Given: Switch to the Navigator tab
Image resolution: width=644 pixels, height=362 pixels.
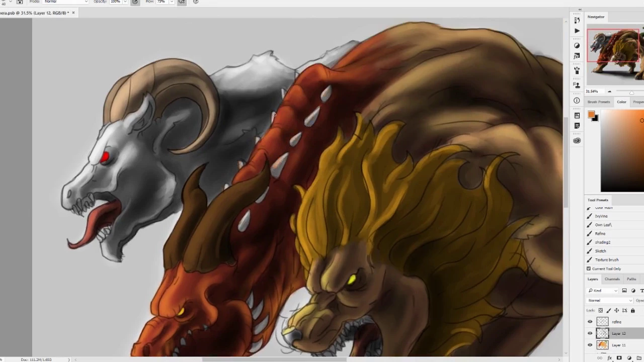Looking at the screenshot, I should tap(596, 17).
